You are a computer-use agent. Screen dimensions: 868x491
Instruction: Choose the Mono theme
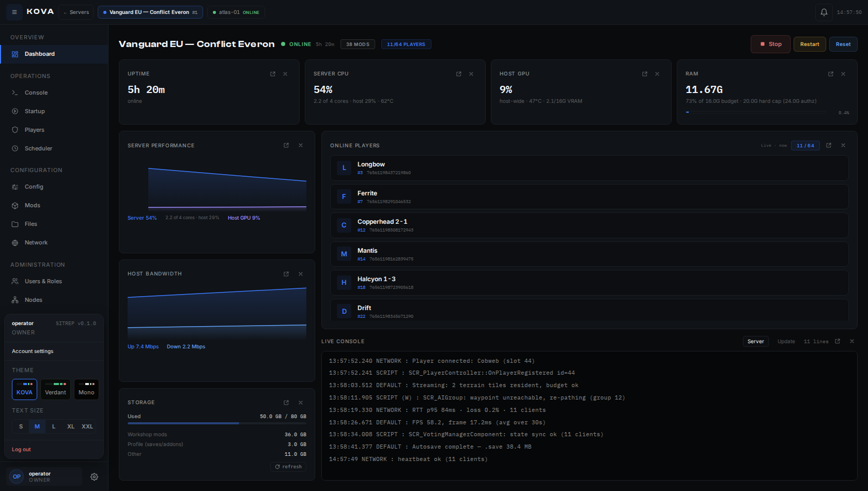point(86,389)
